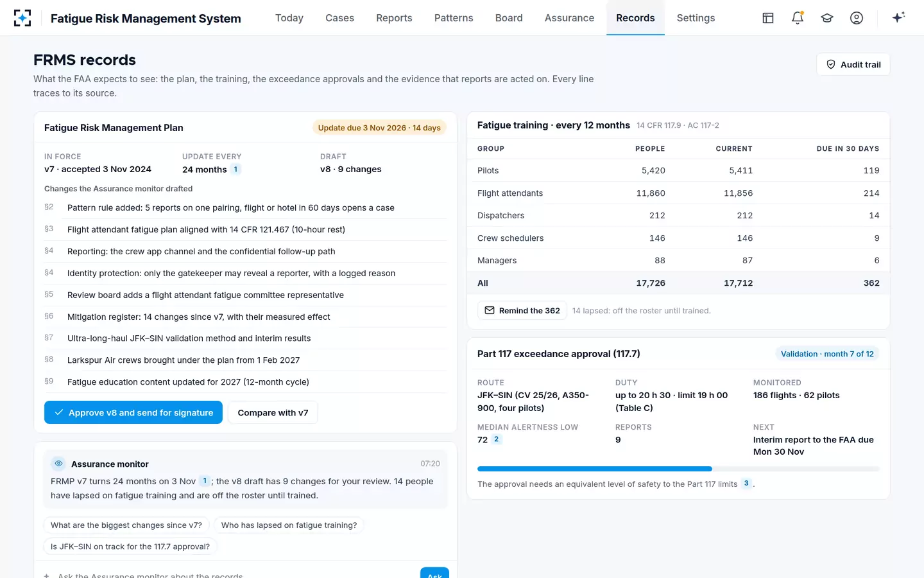The height and width of the screenshot is (578, 924).
Task: Select the Managers training row
Action: coord(678,260)
